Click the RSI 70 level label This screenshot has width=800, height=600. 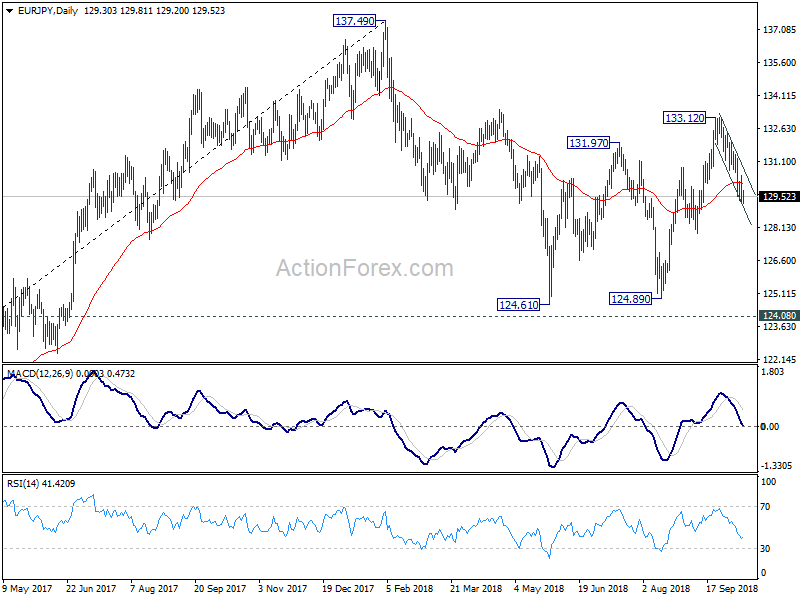[x=765, y=507]
